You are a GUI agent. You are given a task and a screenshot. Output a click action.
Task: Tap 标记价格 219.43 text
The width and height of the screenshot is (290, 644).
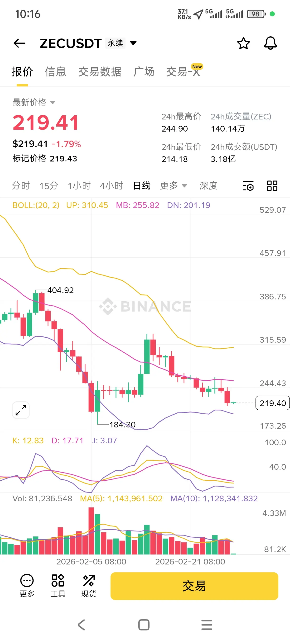pyautogui.click(x=45, y=158)
